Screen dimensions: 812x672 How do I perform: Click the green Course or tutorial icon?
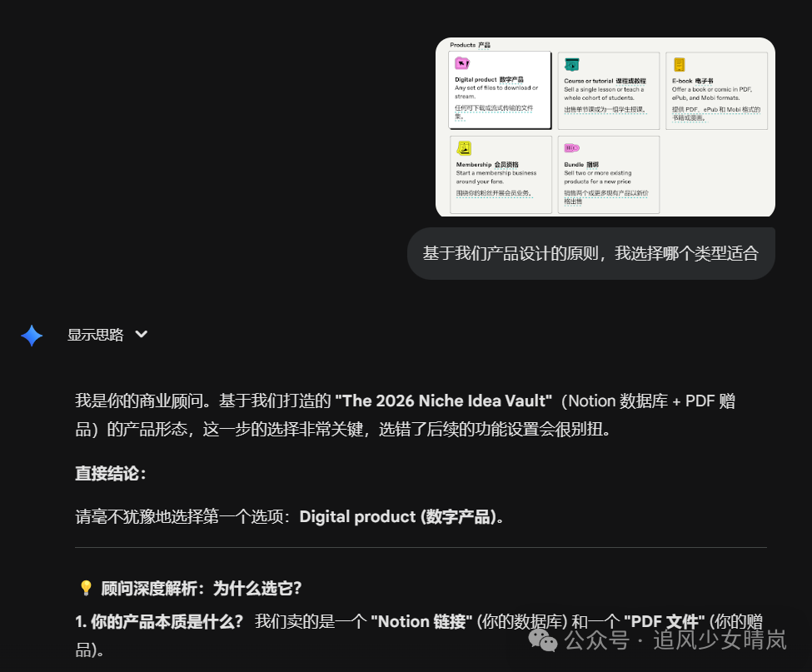tap(571, 65)
